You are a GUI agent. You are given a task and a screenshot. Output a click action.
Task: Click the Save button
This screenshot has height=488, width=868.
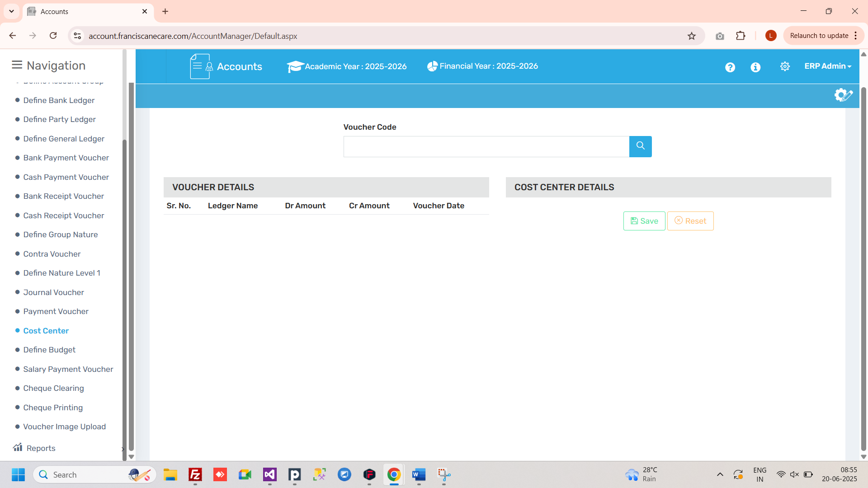point(644,221)
